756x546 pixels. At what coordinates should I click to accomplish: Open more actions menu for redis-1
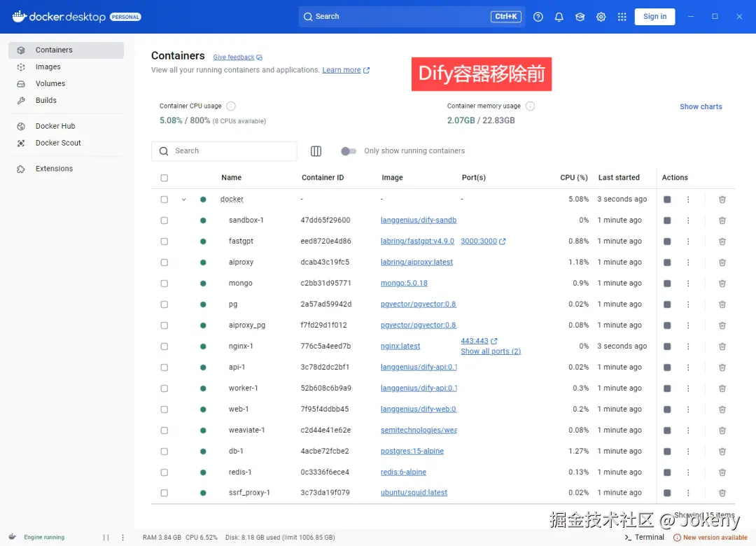point(688,472)
